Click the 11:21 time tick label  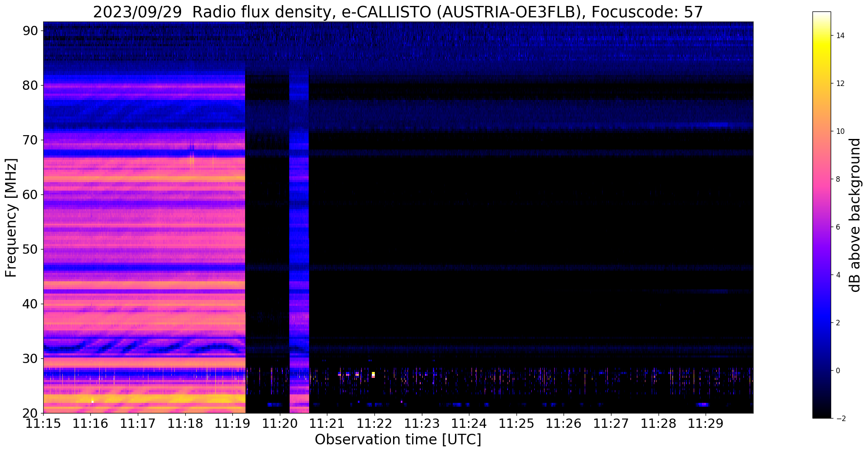coord(327,424)
